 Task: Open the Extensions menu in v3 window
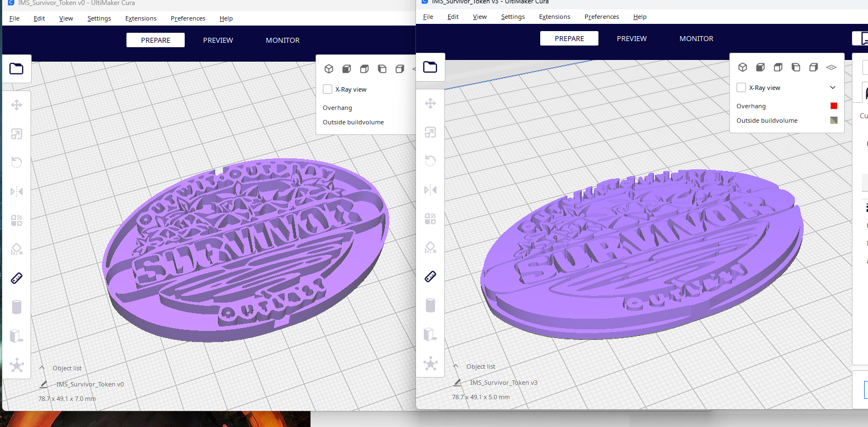tap(555, 17)
